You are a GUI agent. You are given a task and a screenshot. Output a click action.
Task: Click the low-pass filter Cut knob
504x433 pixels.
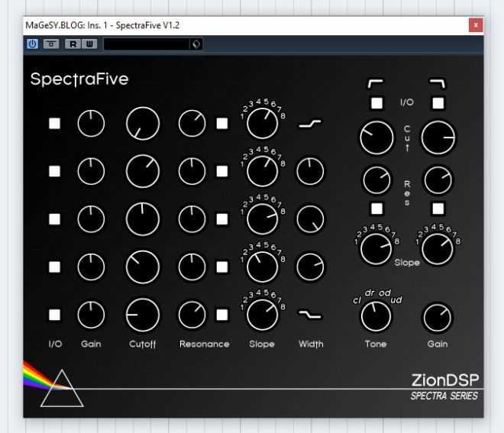(438, 137)
